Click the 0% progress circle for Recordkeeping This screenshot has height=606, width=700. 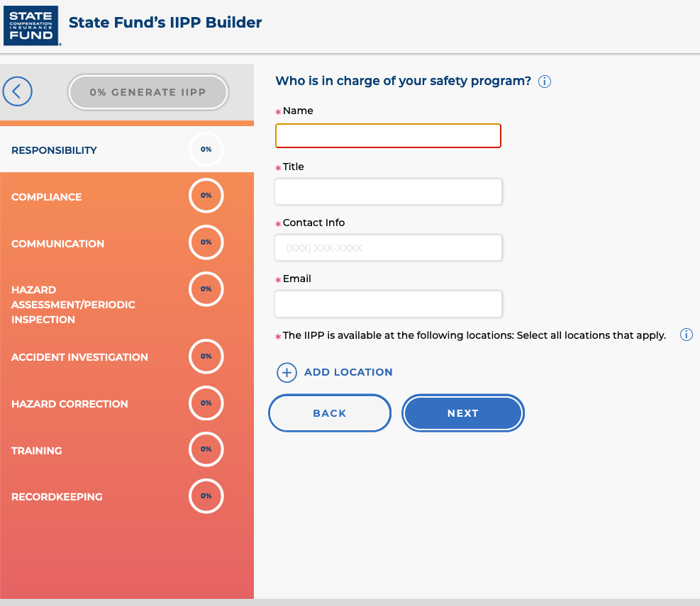pyautogui.click(x=206, y=496)
